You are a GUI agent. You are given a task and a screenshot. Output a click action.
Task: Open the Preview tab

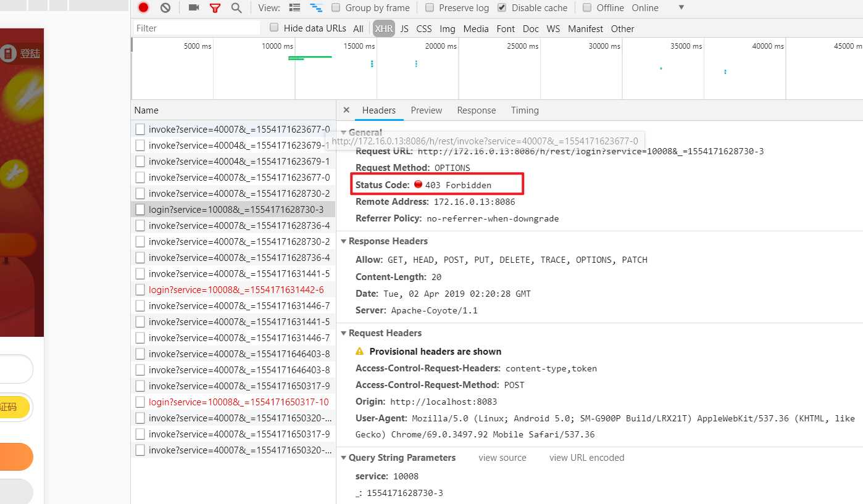(427, 110)
